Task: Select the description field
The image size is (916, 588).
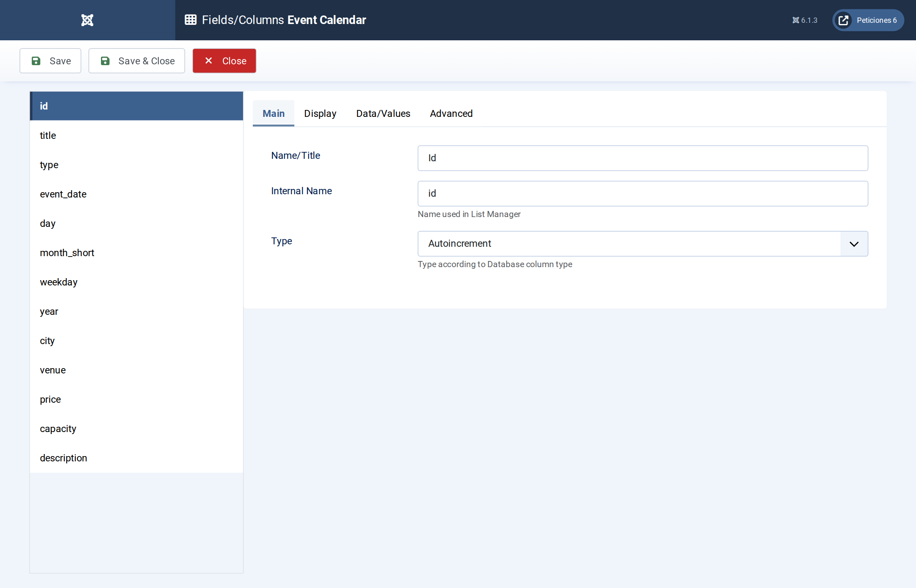Action: [136, 458]
